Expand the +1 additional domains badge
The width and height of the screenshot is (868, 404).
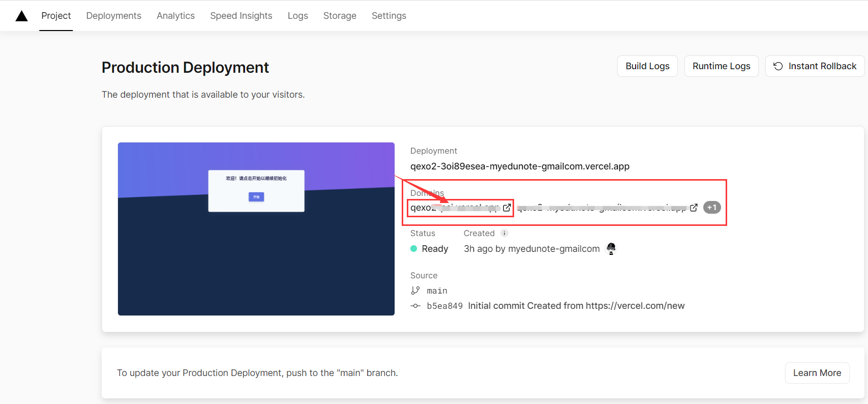pos(711,208)
